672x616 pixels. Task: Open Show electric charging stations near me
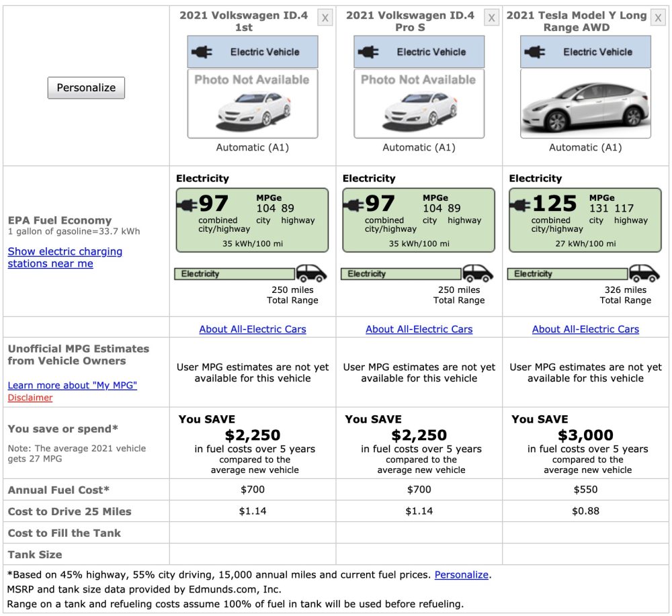pyautogui.click(x=65, y=257)
